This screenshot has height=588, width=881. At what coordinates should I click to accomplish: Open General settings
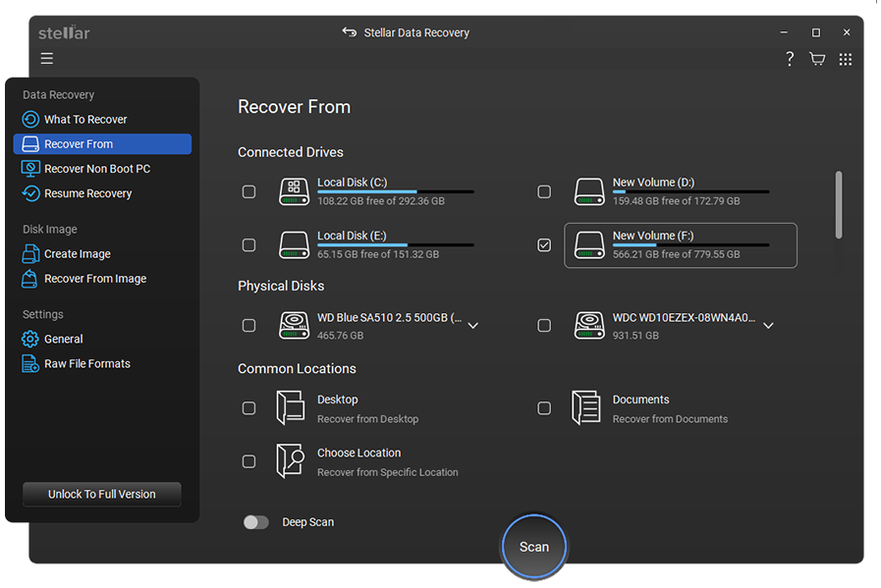(x=102, y=339)
